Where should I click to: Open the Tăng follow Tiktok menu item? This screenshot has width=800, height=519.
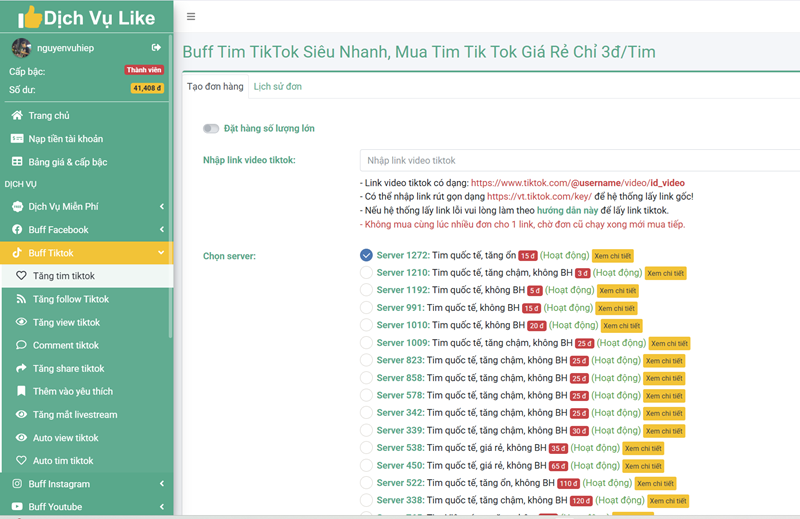coord(87,299)
